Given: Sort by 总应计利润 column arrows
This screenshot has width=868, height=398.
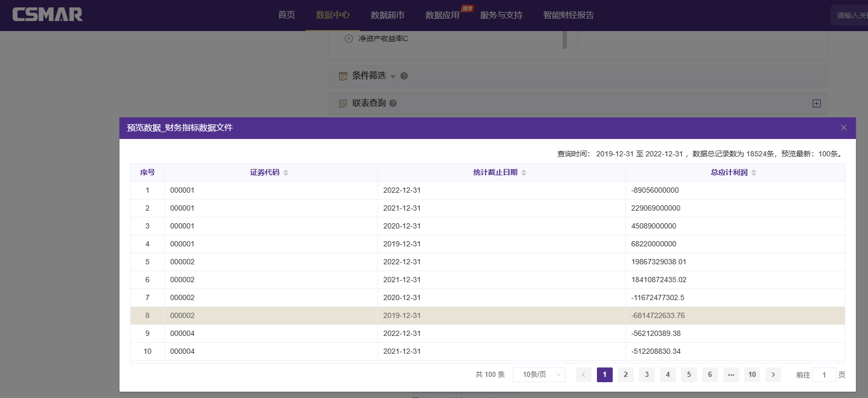Looking at the screenshot, I should tap(754, 173).
